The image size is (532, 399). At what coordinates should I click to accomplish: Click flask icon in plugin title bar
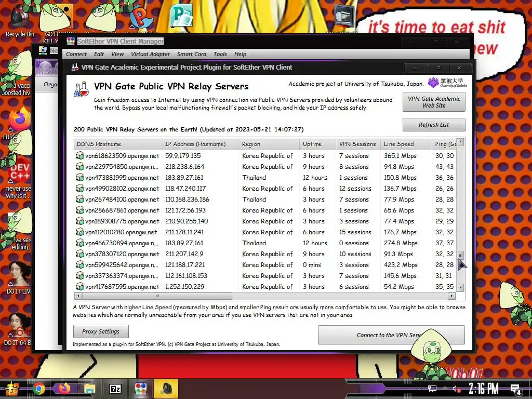(75, 67)
